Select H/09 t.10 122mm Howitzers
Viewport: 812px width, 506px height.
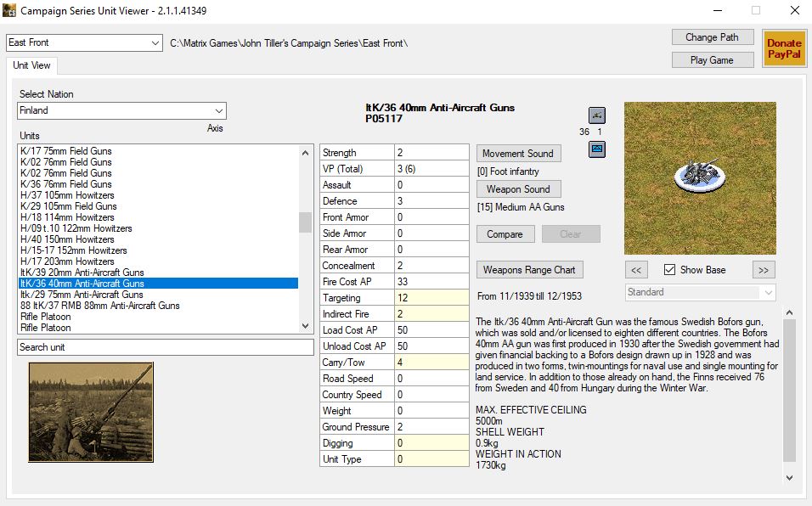[x=159, y=228]
